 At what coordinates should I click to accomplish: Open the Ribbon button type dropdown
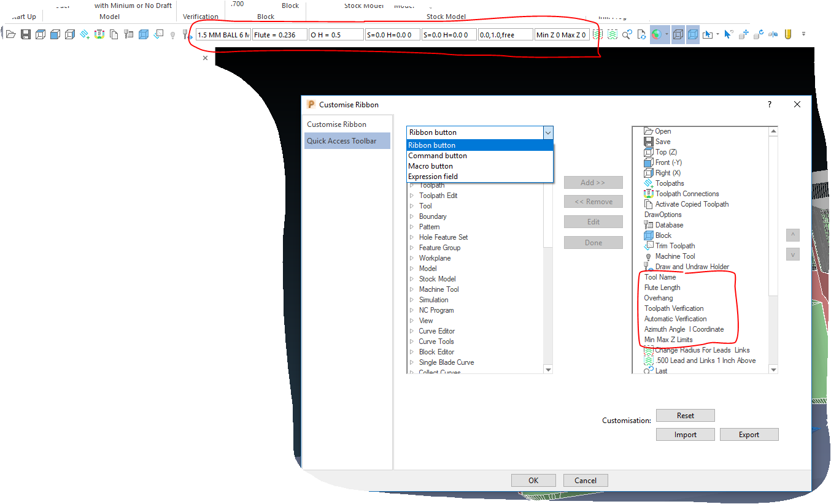[x=548, y=132]
